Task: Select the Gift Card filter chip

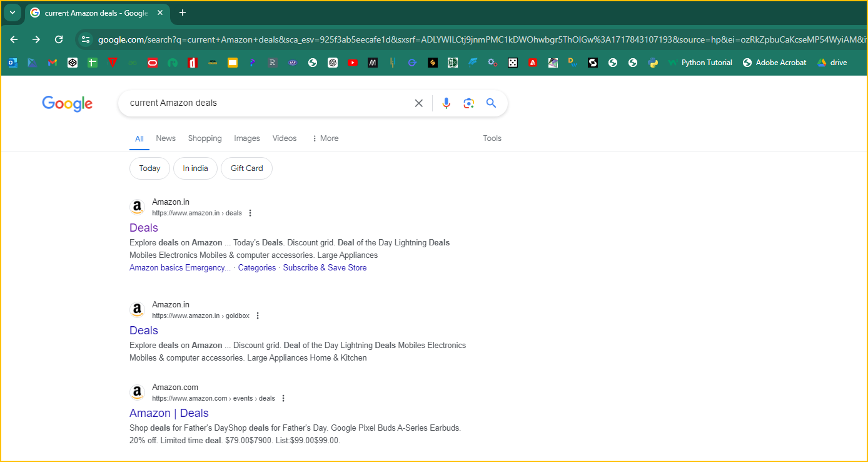Action: 246,168
